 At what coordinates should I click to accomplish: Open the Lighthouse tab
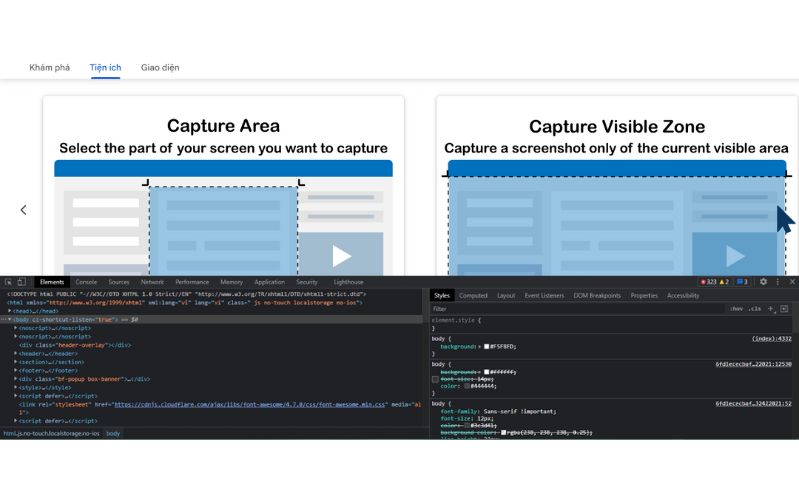pos(349,282)
